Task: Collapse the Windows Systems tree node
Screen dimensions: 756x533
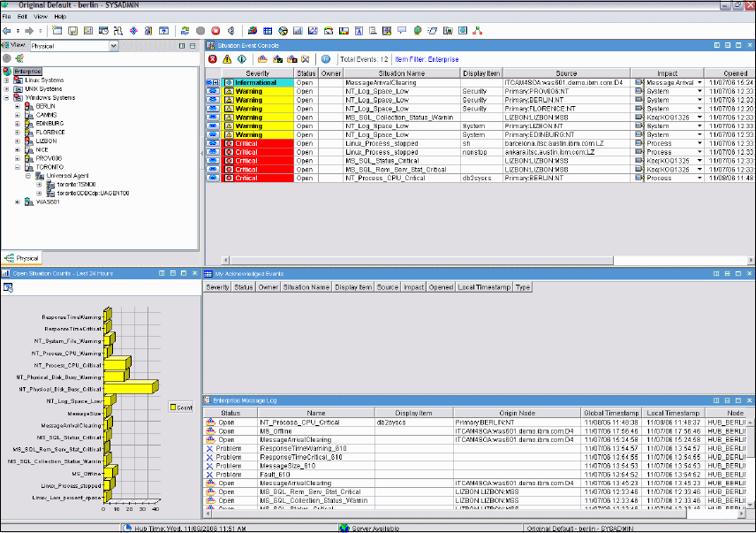Action: (6, 97)
